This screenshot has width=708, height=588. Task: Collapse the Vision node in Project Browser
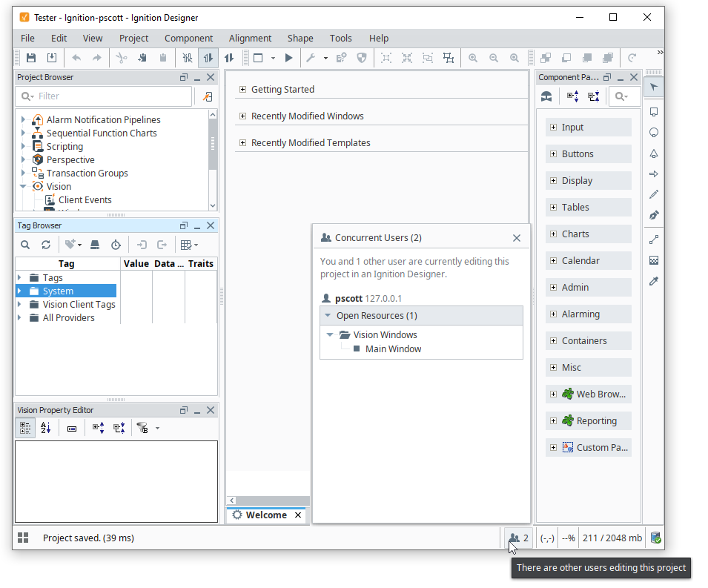click(23, 187)
